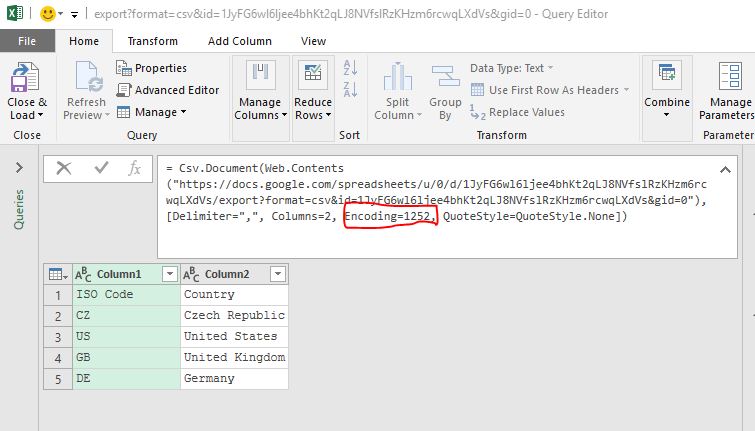Switch to the Home tab
Screen dimensions: 755x431
(84, 41)
